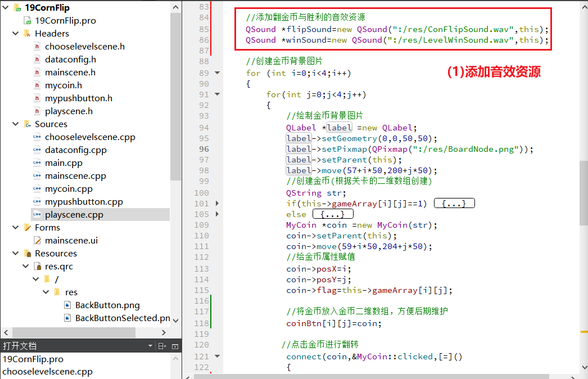The image size is (588, 379).
Task: Click the editor scroll-down arrow
Action: point(584,368)
